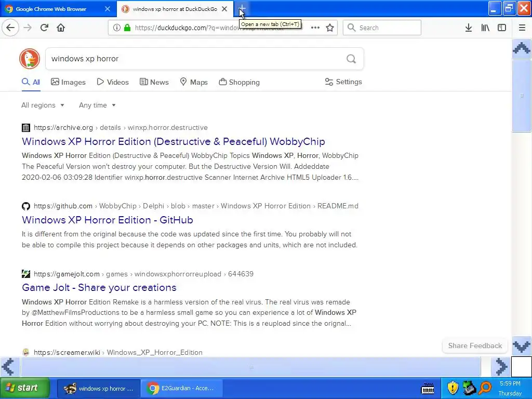This screenshot has height=399, width=532.
Task: Click the green padlock secure icon
Action: tap(127, 28)
